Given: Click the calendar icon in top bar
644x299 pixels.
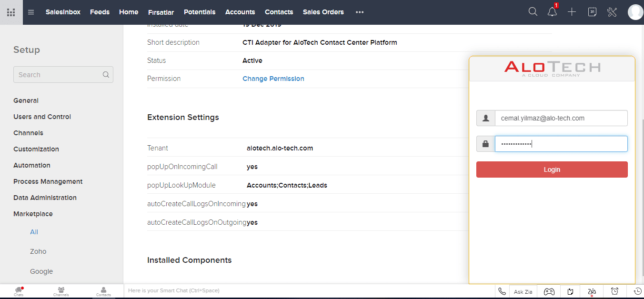Looking at the screenshot, I should pyautogui.click(x=592, y=12).
